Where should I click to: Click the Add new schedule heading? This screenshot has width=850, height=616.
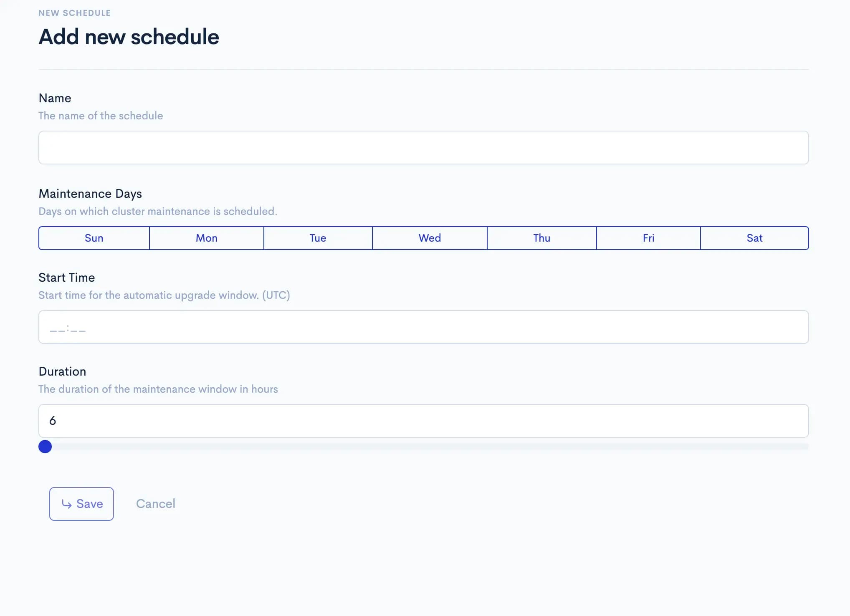point(129,37)
